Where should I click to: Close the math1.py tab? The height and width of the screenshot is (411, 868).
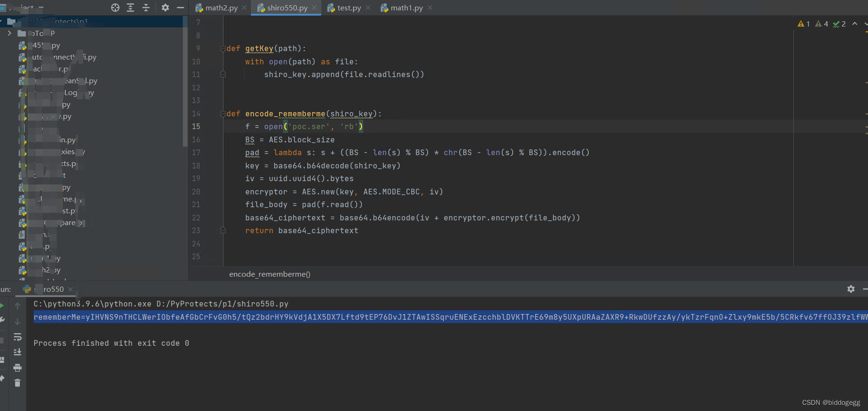pos(430,8)
